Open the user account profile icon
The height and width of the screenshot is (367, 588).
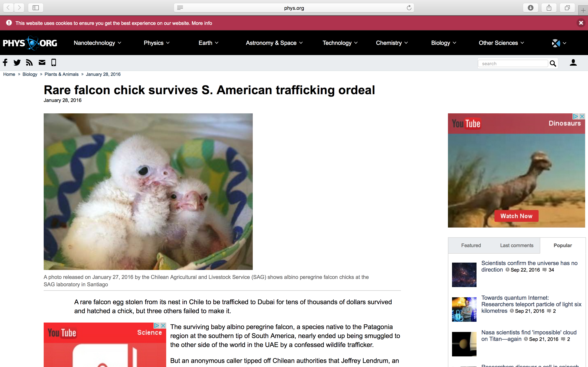tap(573, 63)
